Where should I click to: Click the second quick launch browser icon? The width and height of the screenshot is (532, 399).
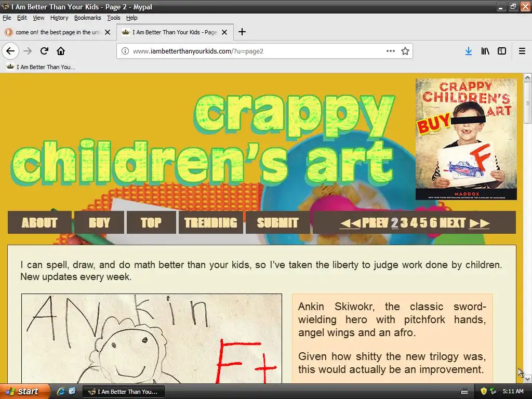(72, 391)
